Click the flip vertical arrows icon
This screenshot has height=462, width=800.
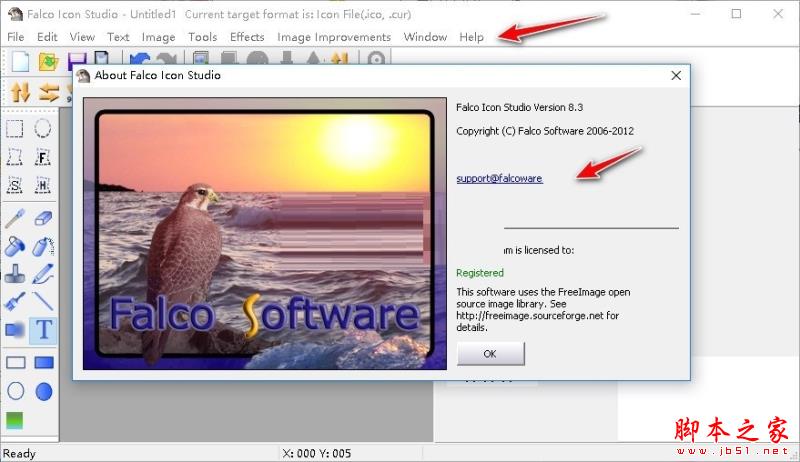pos(20,92)
